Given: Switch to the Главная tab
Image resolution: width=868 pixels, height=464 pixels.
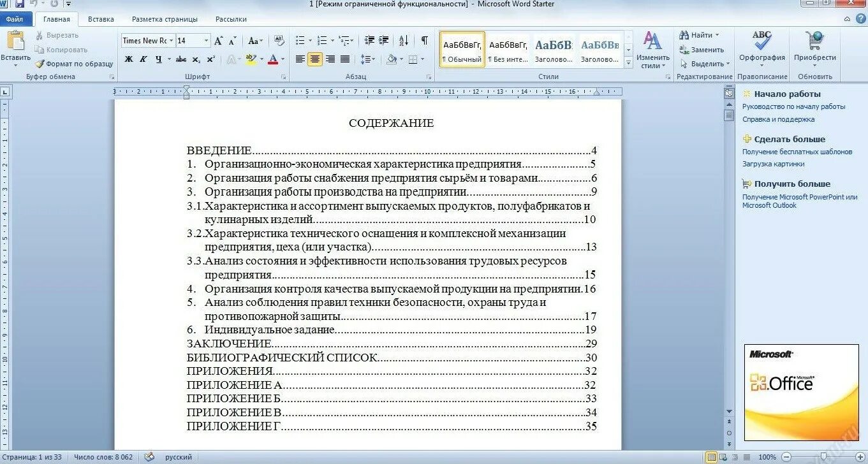Looking at the screenshot, I should (x=57, y=19).
